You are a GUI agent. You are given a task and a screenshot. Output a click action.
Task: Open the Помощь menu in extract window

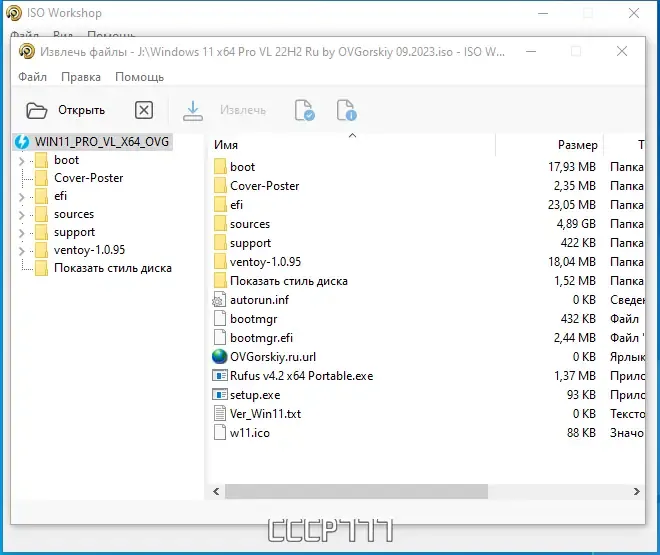139,77
